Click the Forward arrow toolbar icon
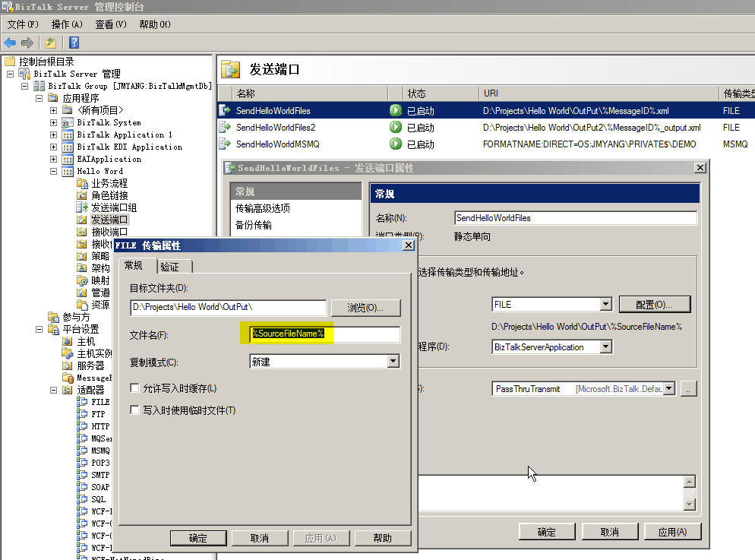The width and height of the screenshot is (755, 560). click(27, 43)
